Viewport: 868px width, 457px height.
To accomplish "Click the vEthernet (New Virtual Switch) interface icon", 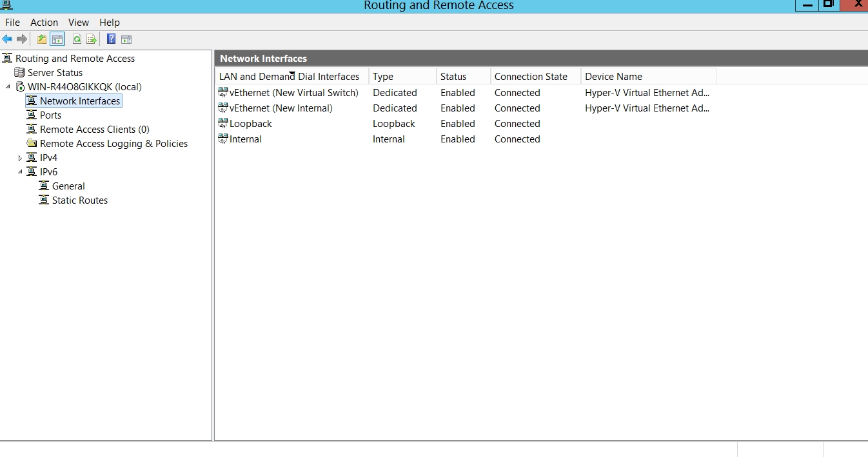I will pyautogui.click(x=223, y=93).
